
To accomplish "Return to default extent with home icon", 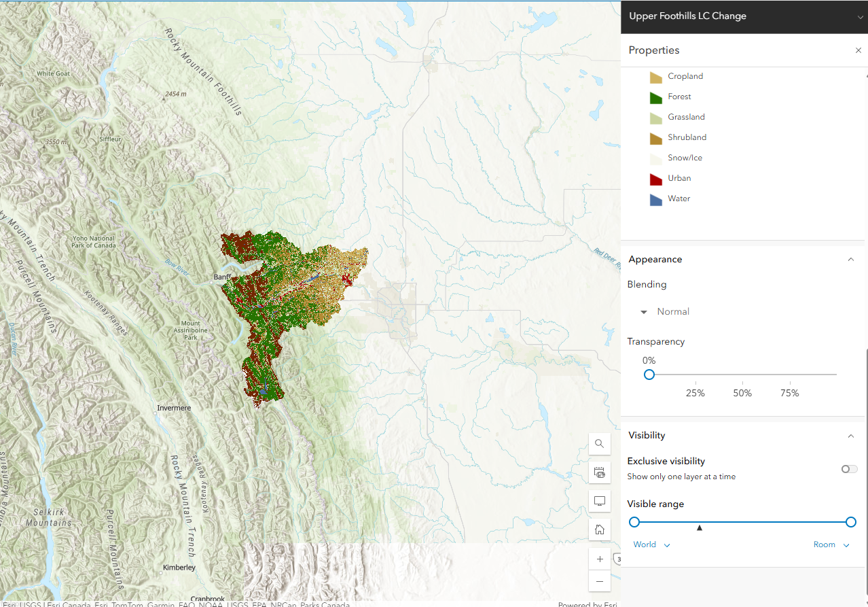I will click(x=600, y=529).
